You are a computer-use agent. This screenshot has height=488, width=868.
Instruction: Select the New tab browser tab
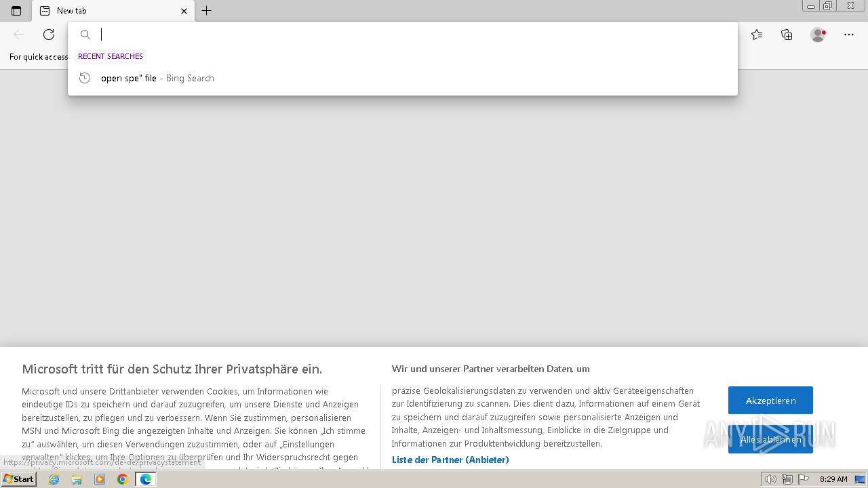(113, 11)
